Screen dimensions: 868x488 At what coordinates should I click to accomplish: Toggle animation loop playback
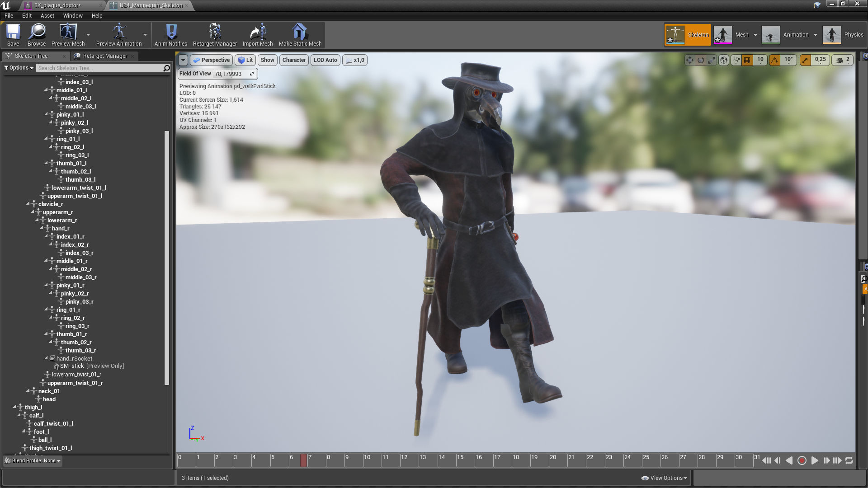point(849,460)
